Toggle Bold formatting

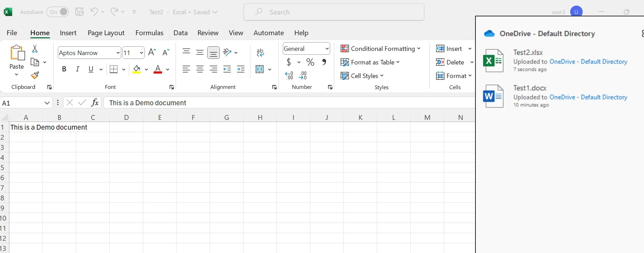coord(64,69)
